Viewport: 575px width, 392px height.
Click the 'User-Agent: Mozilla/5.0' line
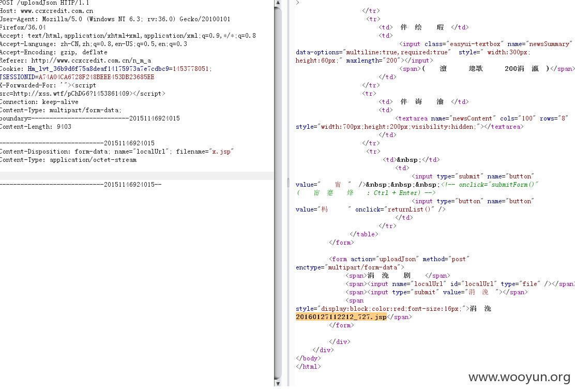[115, 19]
